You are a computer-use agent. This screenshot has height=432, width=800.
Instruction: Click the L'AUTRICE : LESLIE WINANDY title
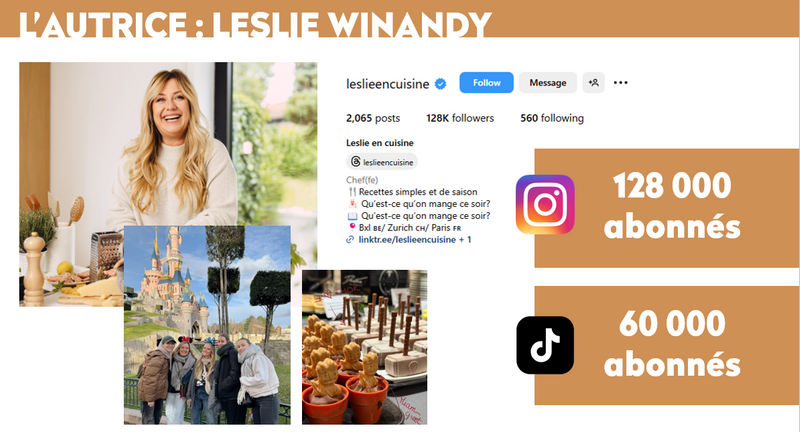click(x=255, y=24)
